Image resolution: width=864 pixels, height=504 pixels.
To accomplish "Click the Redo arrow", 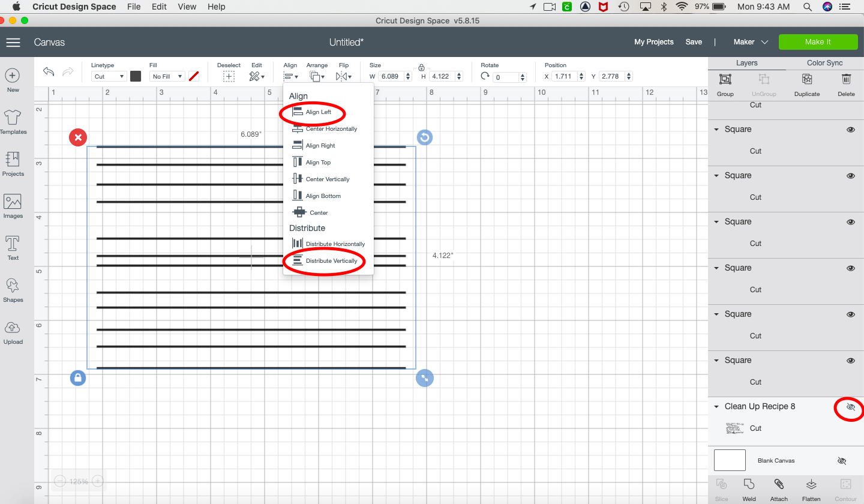I will 68,72.
